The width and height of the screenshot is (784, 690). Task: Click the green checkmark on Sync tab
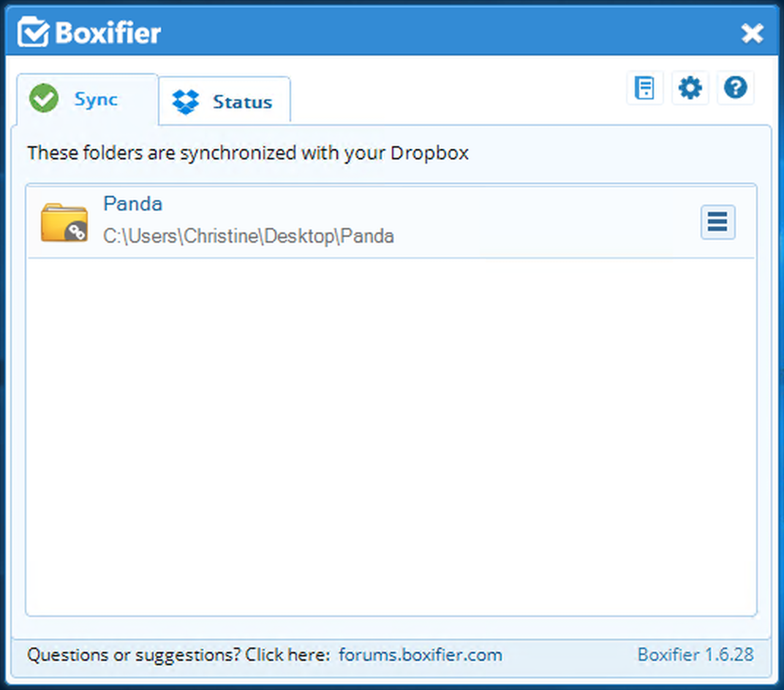pyautogui.click(x=44, y=98)
